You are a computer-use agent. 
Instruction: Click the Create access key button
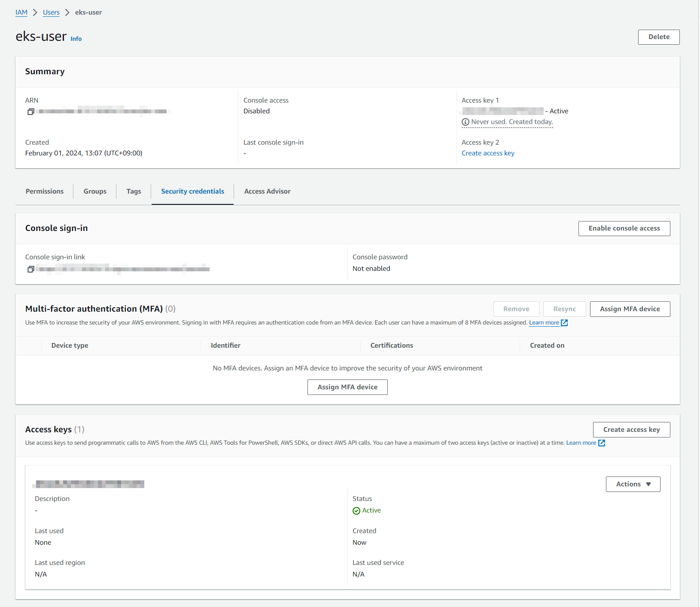[x=631, y=430]
